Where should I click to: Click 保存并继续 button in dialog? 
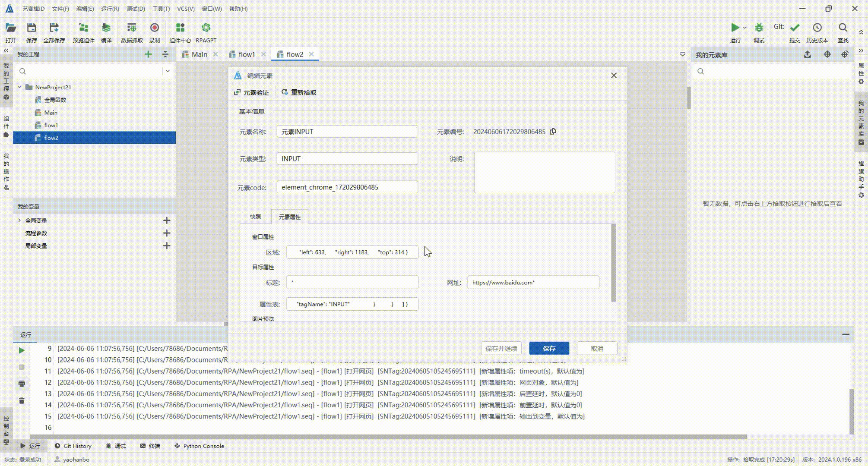(501, 348)
